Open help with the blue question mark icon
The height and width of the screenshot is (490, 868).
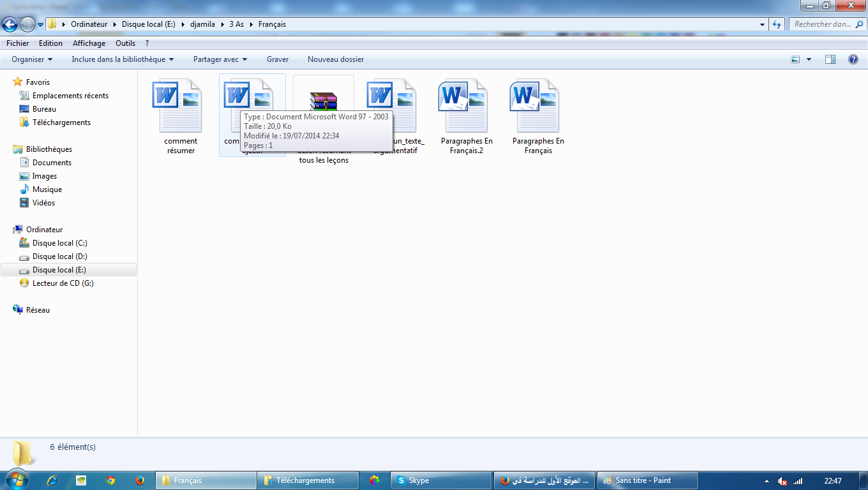pyautogui.click(x=853, y=59)
